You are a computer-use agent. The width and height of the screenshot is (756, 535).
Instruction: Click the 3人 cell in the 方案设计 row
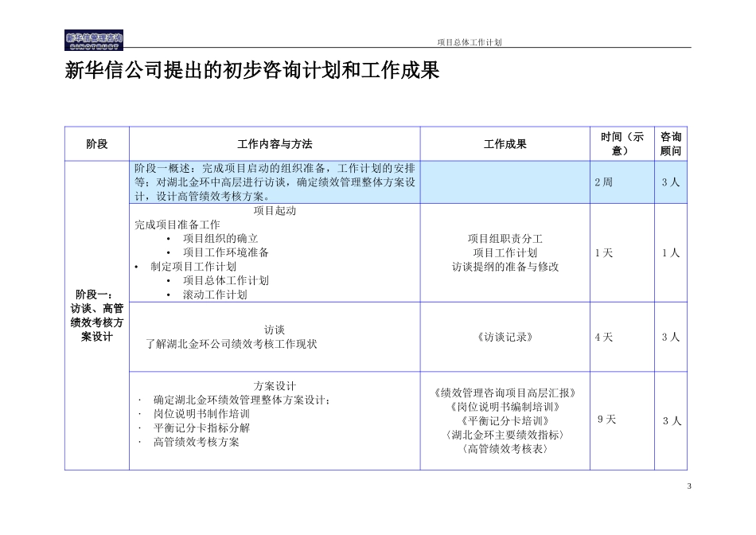(672, 421)
